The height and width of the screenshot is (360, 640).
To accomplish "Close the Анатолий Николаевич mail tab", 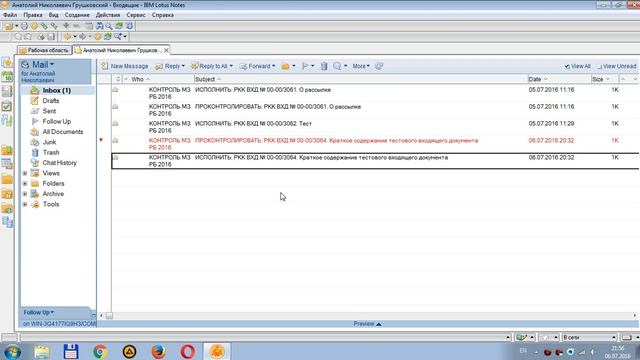I will pyautogui.click(x=166, y=50).
